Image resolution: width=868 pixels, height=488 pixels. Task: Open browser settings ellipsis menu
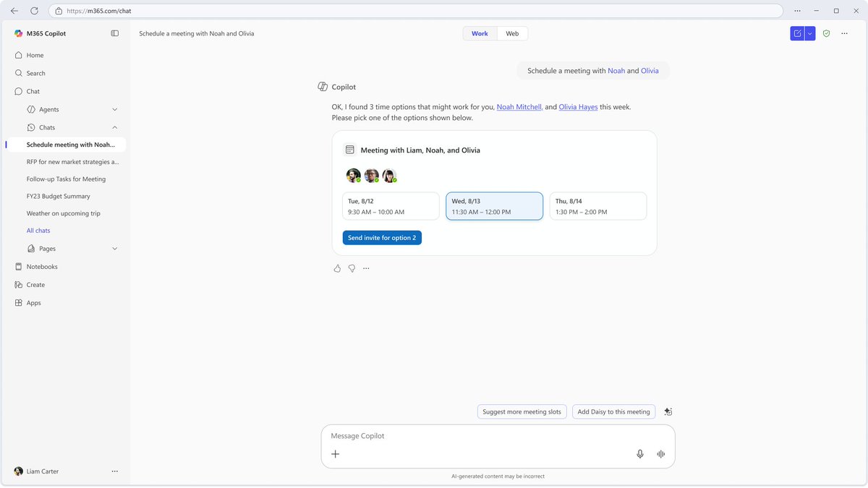tap(797, 11)
